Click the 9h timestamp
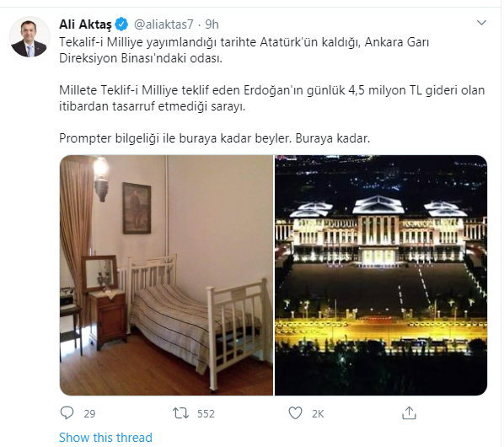Screen dimensions: 504x447 (212, 24)
